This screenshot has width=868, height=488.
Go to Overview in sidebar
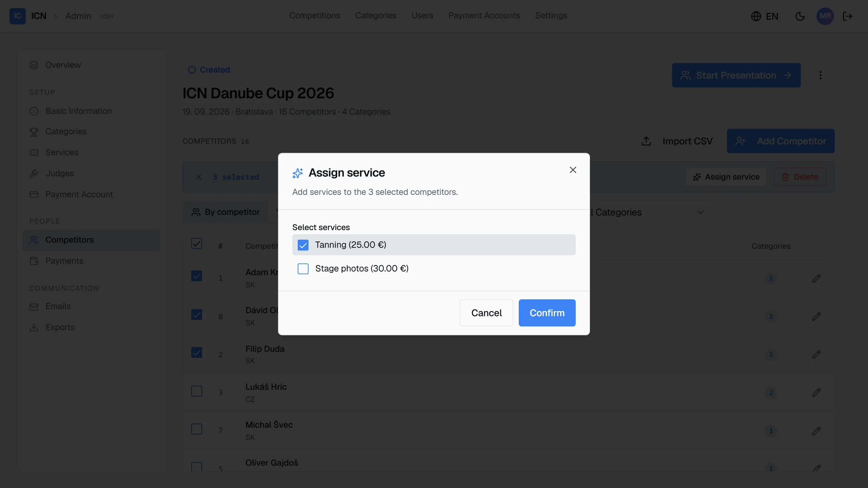[x=91, y=65]
